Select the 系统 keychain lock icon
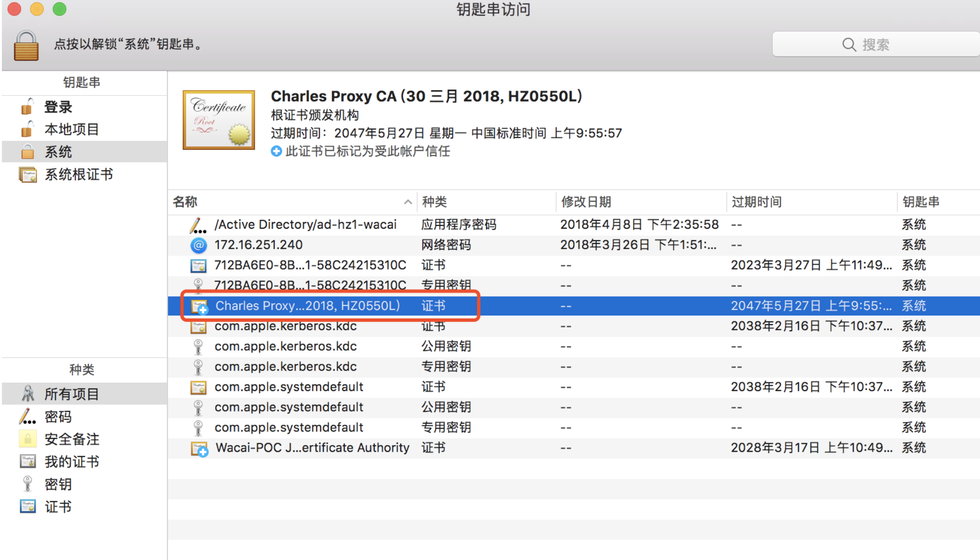The width and height of the screenshot is (980, 560). (x=28, y=152)
